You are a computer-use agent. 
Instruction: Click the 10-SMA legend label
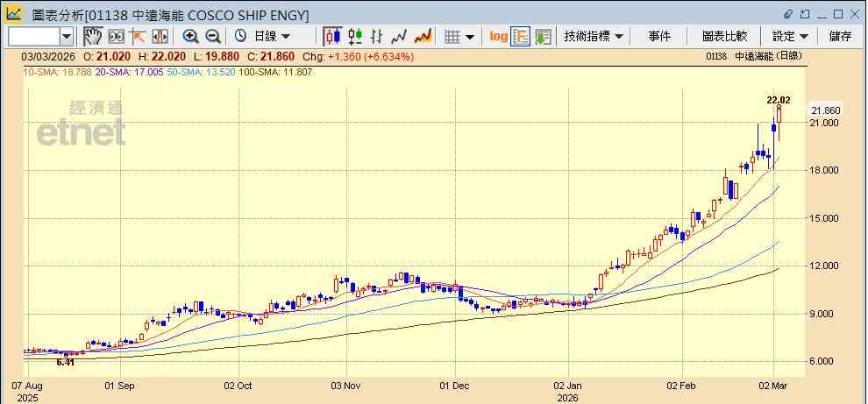pyautogui.click(x=56, y=72)
